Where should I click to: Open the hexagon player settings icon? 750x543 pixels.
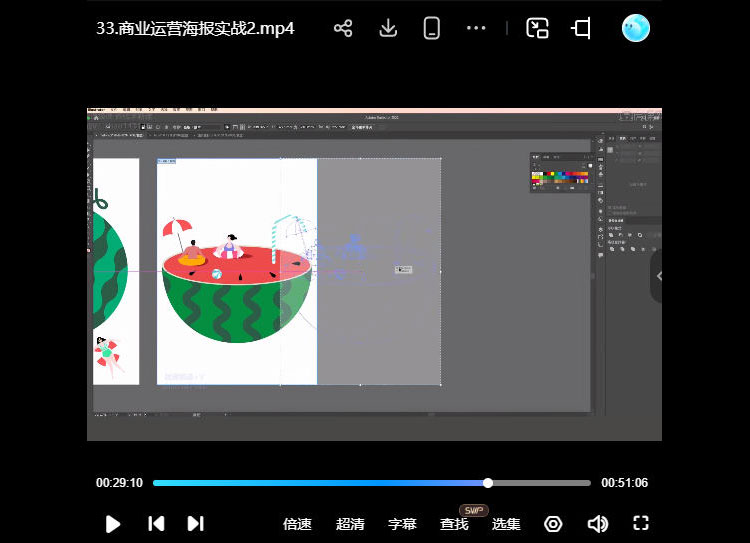click(553, 523)
